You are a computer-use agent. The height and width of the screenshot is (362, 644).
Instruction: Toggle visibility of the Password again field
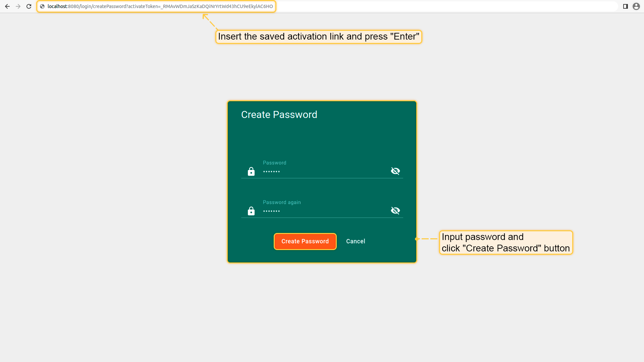click(x=395, y=210)
